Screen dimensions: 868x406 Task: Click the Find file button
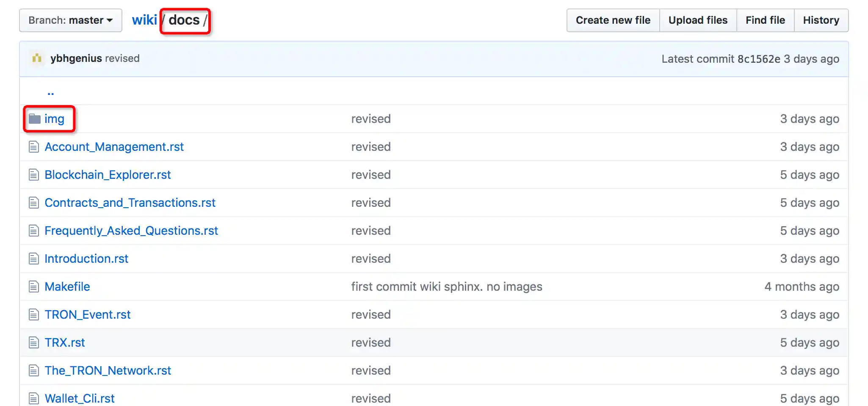[765, 20]
